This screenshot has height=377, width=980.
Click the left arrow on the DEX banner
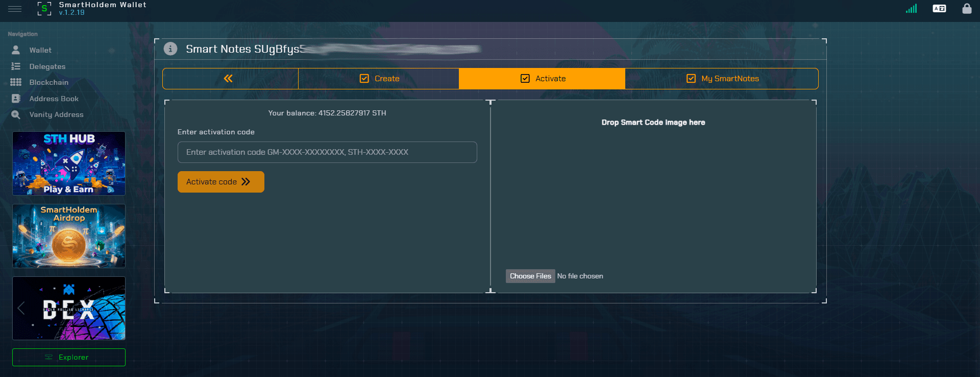(21, 308)
